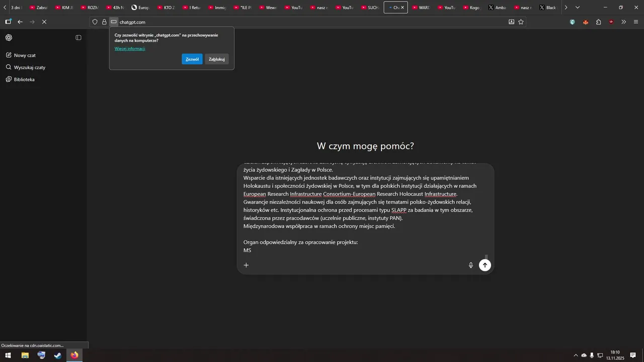This screenshot has width=644, height=362.
Task: Block storage by clicking Zablokuj
Action: [x=217, y=59]
